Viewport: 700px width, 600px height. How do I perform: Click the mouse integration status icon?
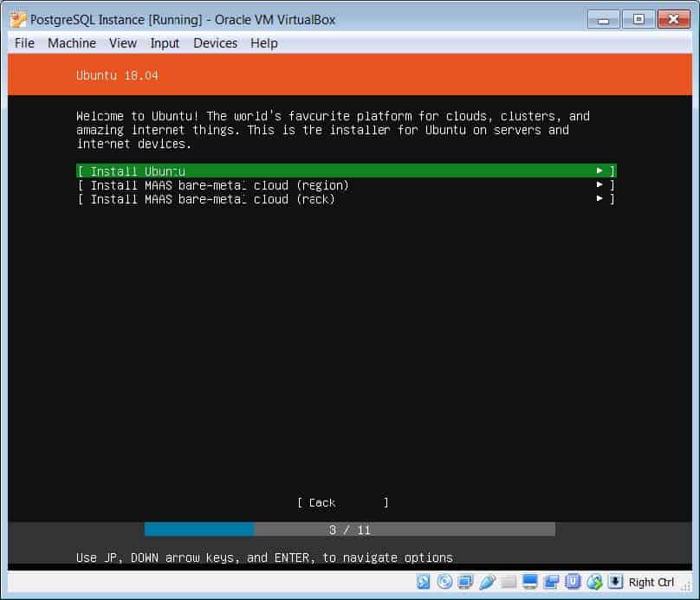tap(594, 582)
